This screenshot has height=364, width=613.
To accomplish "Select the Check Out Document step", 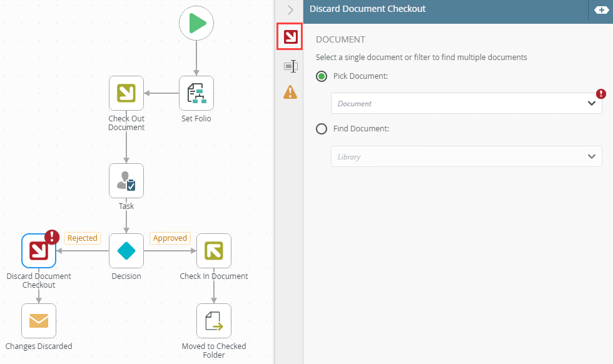I will [x=126, y=93].
